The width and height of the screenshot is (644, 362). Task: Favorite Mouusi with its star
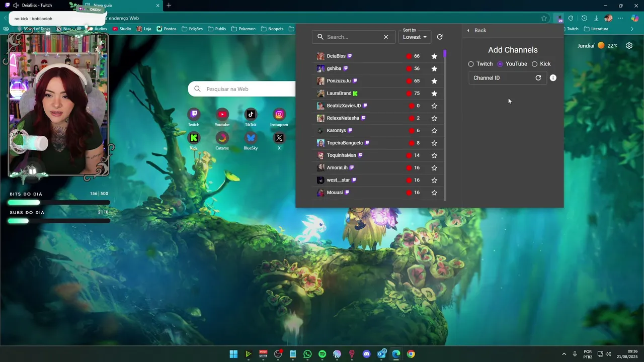pyautogui.click(x=434, y=193)
